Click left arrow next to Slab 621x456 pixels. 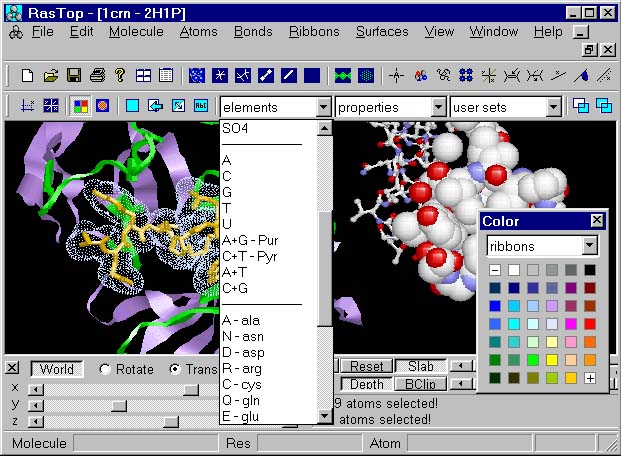461,366
